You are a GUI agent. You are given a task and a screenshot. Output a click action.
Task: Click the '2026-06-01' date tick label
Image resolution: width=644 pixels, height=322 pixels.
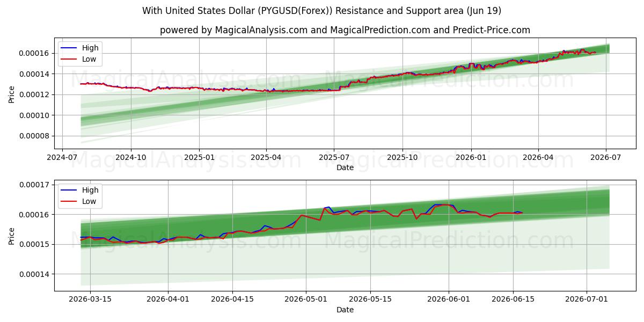(449, 299)
